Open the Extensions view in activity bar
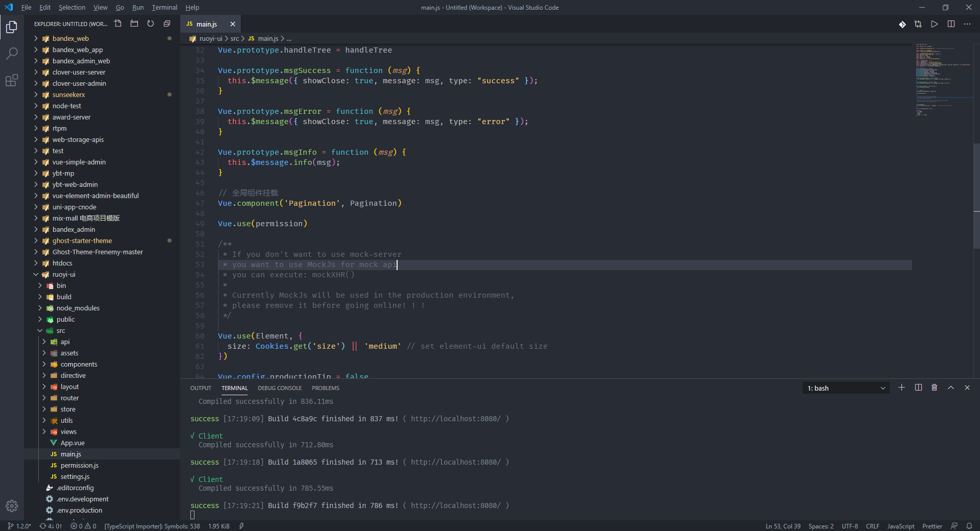This screenshot has height=531, width=980. coord(12,81)
